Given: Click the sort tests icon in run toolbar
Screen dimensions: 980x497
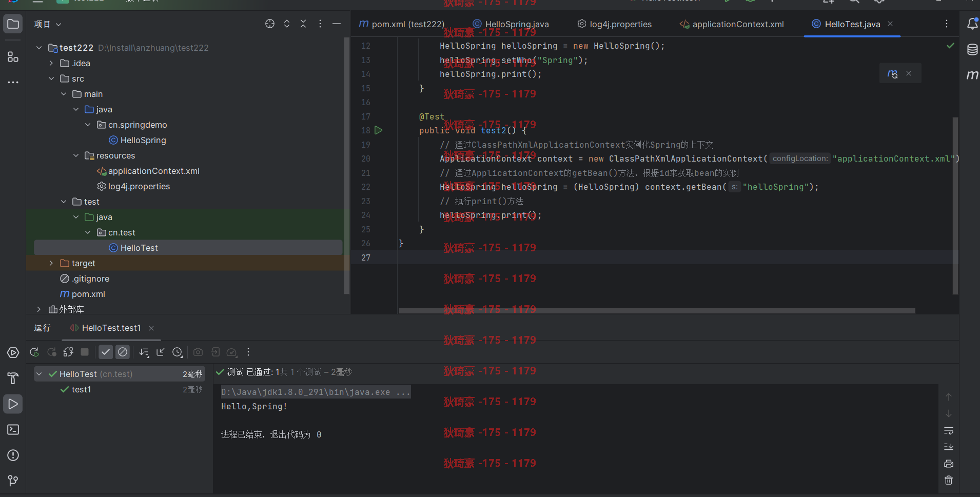Looking at the screenshot, I should point(144,352).
